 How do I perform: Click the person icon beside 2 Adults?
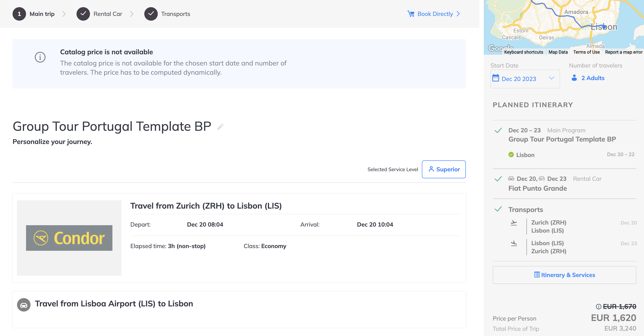[574, 78]
